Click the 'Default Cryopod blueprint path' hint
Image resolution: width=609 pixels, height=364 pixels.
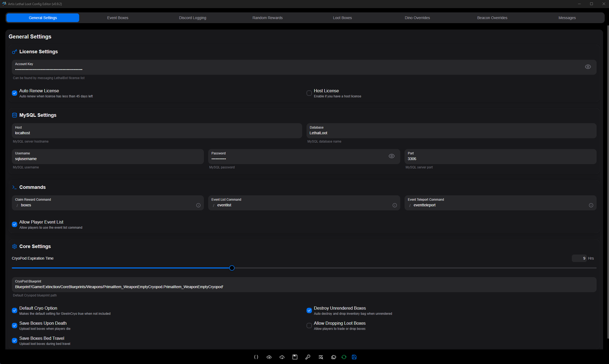pyautogui.click(x=35, y=295)
